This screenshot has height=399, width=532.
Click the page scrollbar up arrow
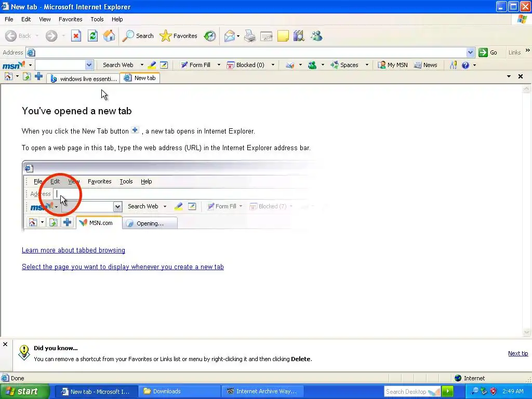click(x=526, y=88)
